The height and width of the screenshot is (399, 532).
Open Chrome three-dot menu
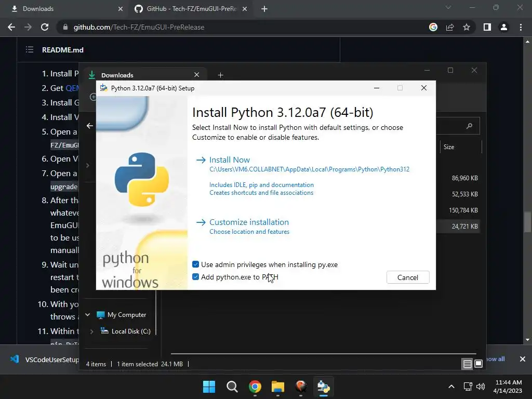pyautogui.click(x=521, y=27)
